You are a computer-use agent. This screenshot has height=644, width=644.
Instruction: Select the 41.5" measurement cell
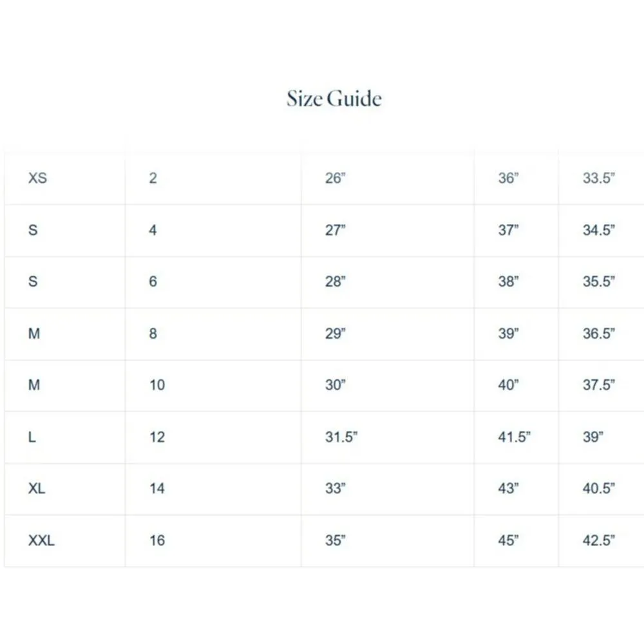point(514,437)
